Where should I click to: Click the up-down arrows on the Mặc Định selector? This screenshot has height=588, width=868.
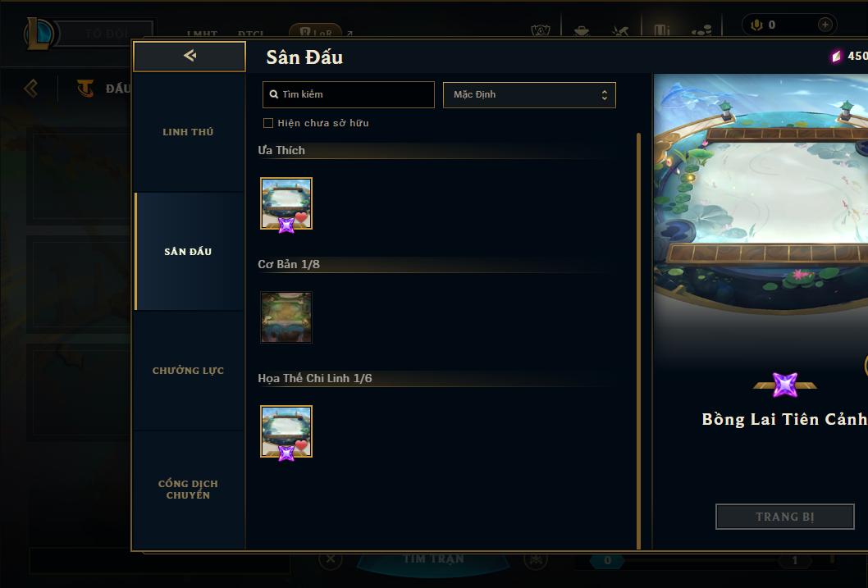pos(605,94)
